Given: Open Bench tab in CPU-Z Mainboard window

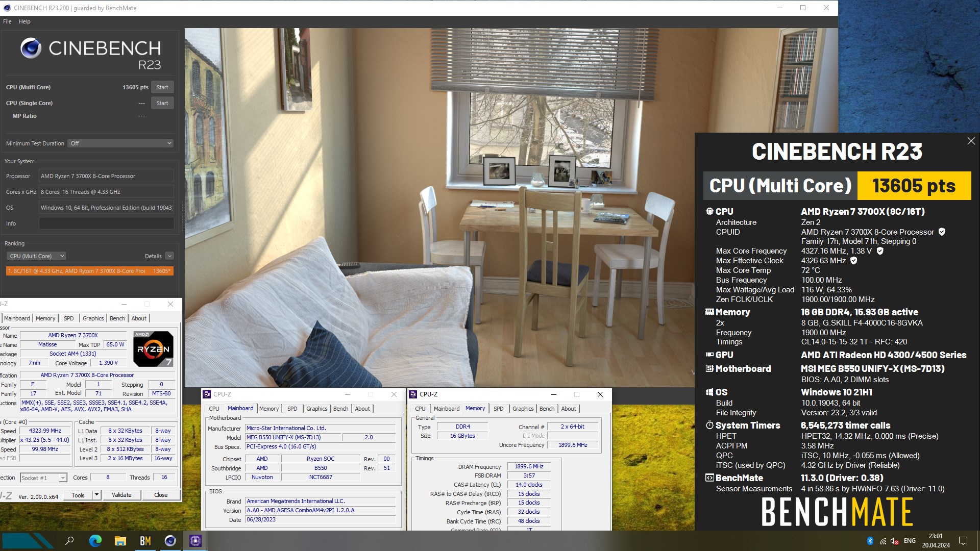Looking at the screenshot, I should pos(341,409).
